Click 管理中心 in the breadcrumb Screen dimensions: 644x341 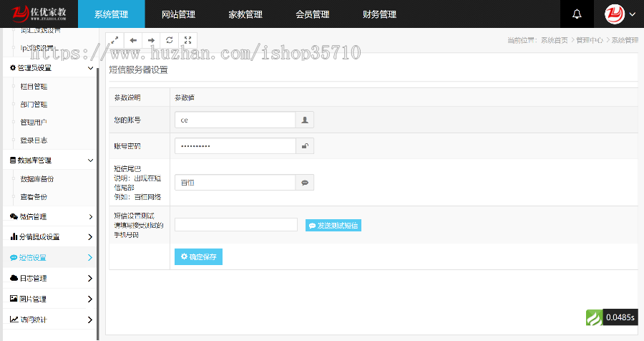[x=590, y=40]
